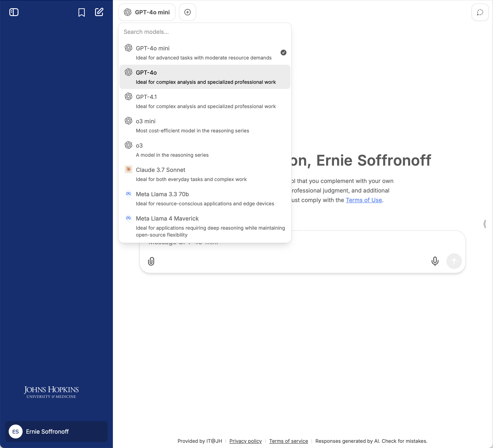
Task: Toggle the sidebar panel icon
Action: click(14, 12)
